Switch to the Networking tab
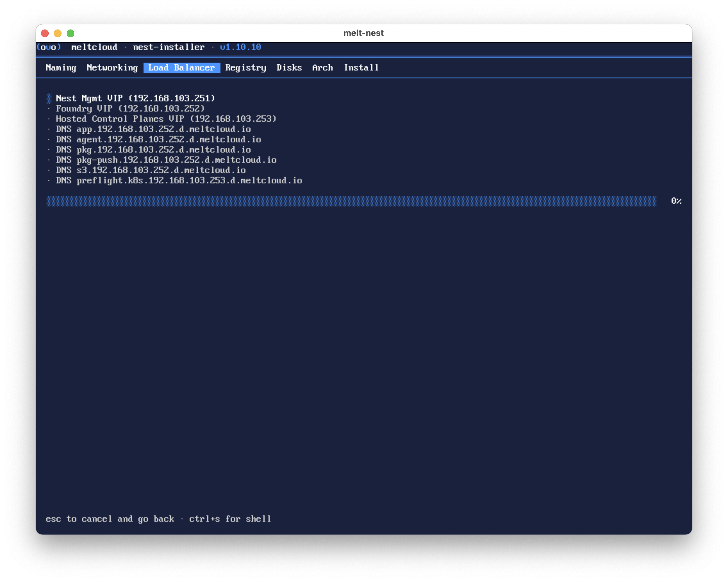728x582 pixels. 112,68
